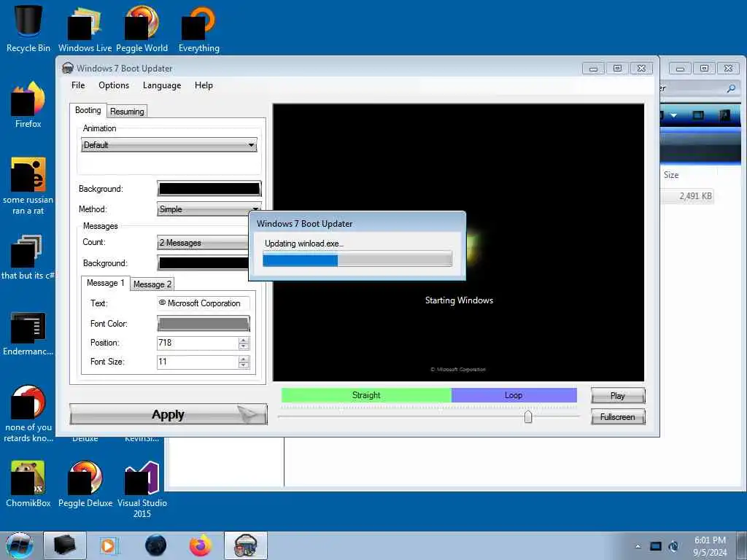Pick the boot Background color swatch
Screen dimensions: 747x560
pyautogui.click(x=209, y=189)
